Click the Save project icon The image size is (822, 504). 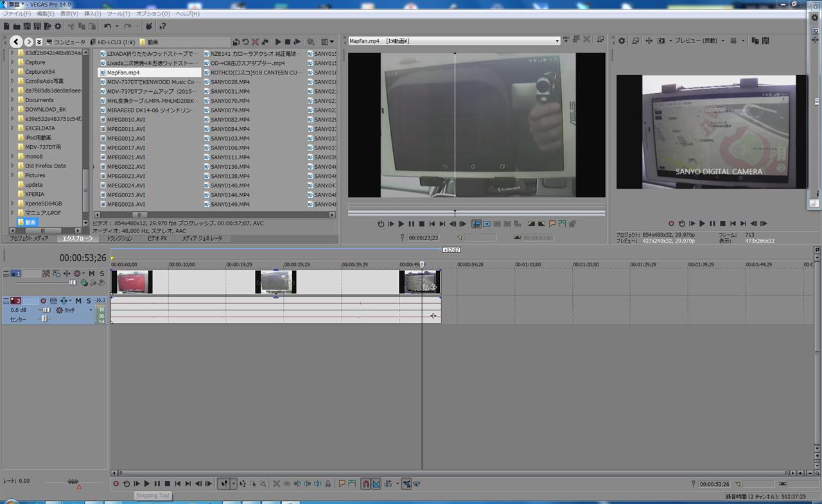click(27, 26)
